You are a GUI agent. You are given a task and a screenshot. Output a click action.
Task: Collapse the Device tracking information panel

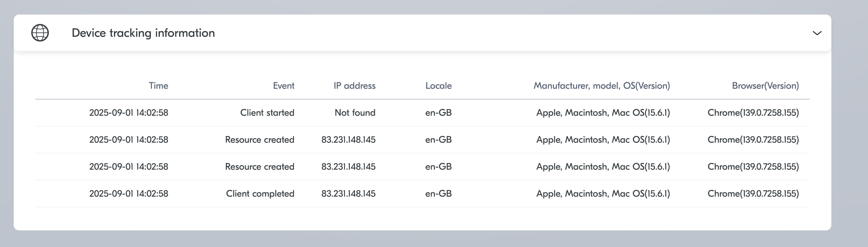817,33
